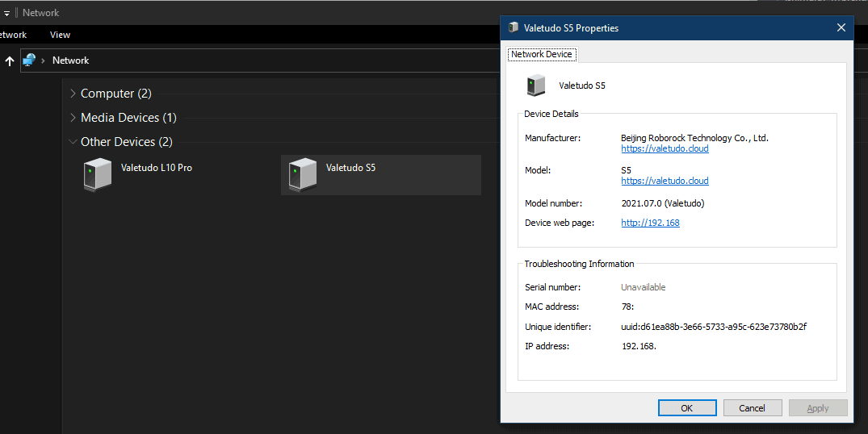Click the Network segment in address bar
868x434 pixels.
70,61
